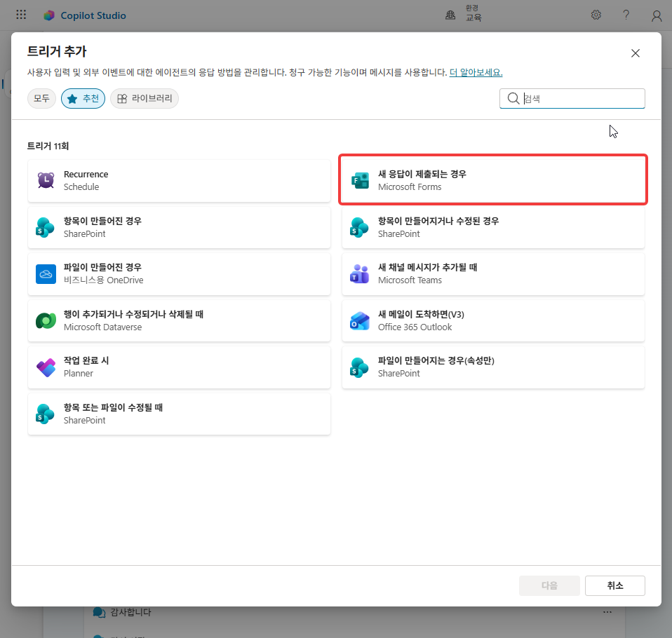The width and height of the screenshot is (672, 638).
Task: Choose 파일이 만들어진 경우 trigger
Action: click(x=179, y=274)
